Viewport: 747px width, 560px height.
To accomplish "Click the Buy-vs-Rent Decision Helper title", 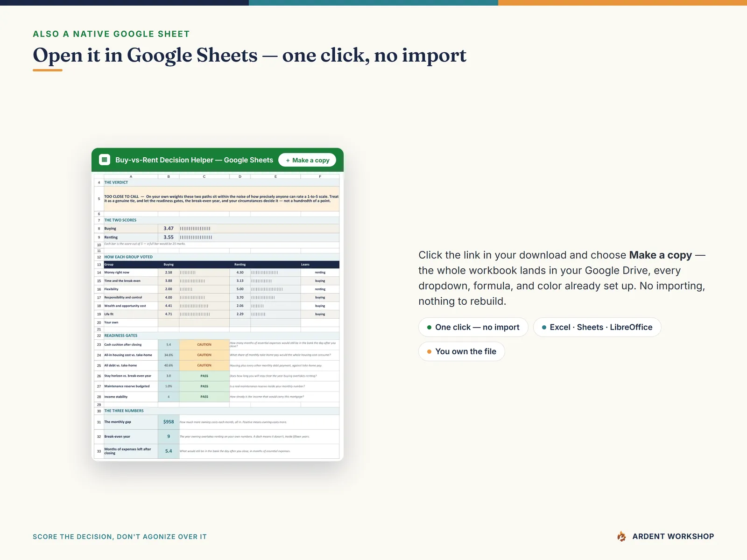I will pos(194,160).
